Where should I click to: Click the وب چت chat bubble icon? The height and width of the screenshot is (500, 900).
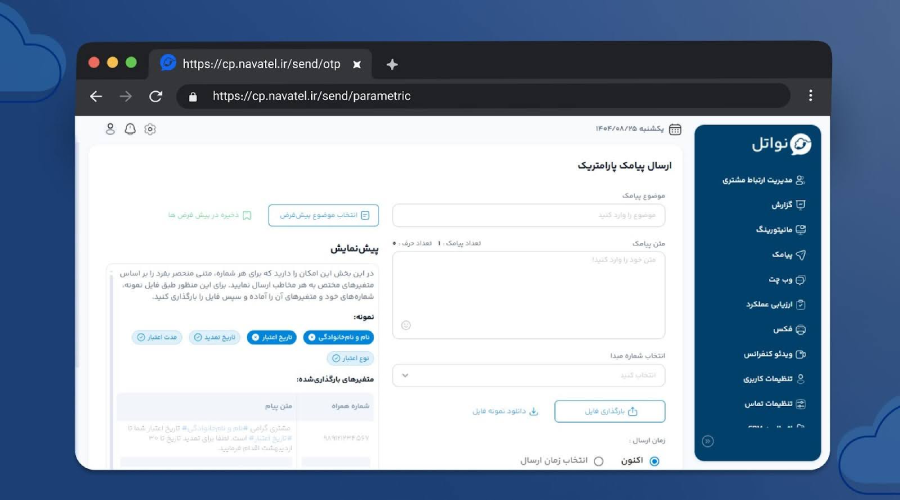click(x=801, y=280)
